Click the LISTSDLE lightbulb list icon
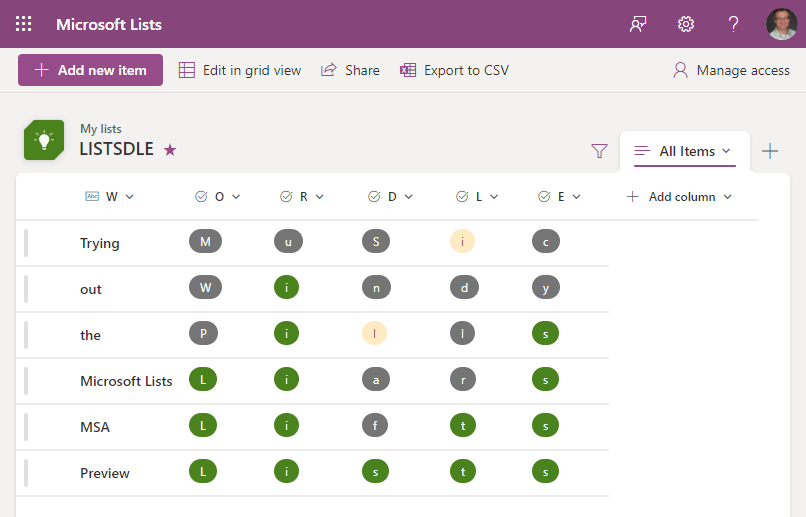 [44, 140]
